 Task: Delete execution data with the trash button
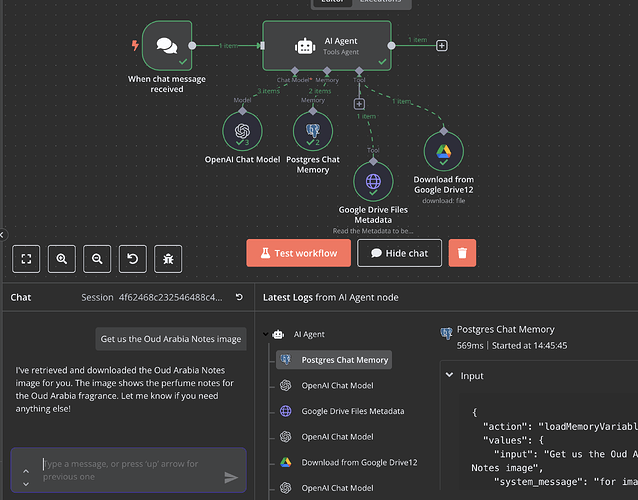coord(462,253)
